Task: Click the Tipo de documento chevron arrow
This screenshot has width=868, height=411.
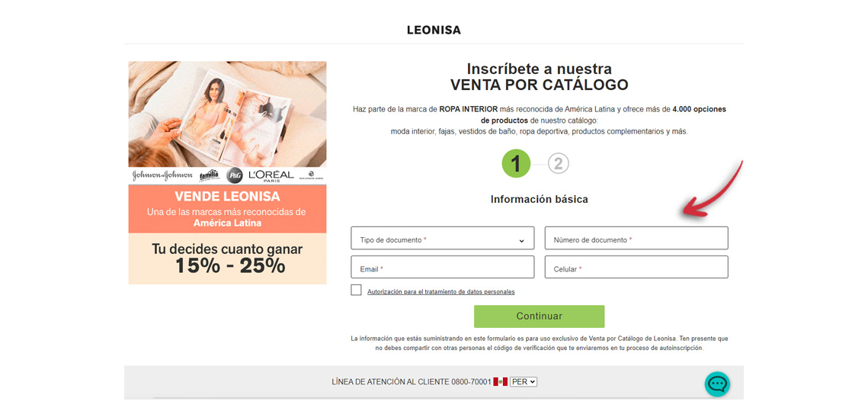Action: tap(521, 241)
